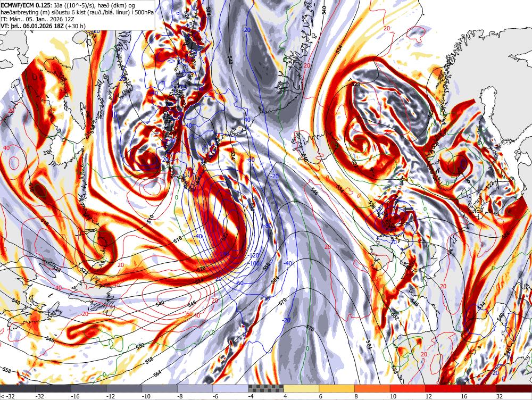
Task: Click the orange legend swatch labeled 8
Action: tap(372, 388)
